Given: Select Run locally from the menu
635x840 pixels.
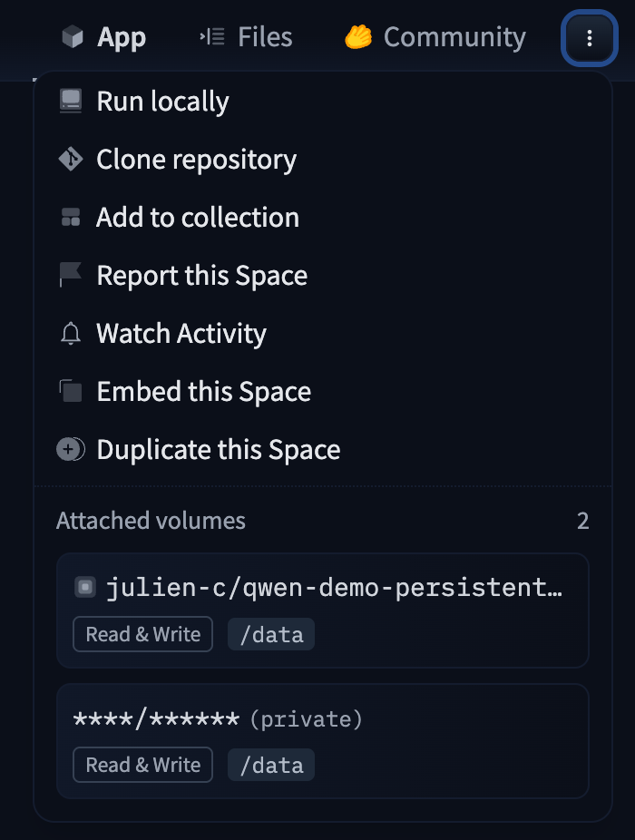Looking at the screenshot, I should [163, 102].
